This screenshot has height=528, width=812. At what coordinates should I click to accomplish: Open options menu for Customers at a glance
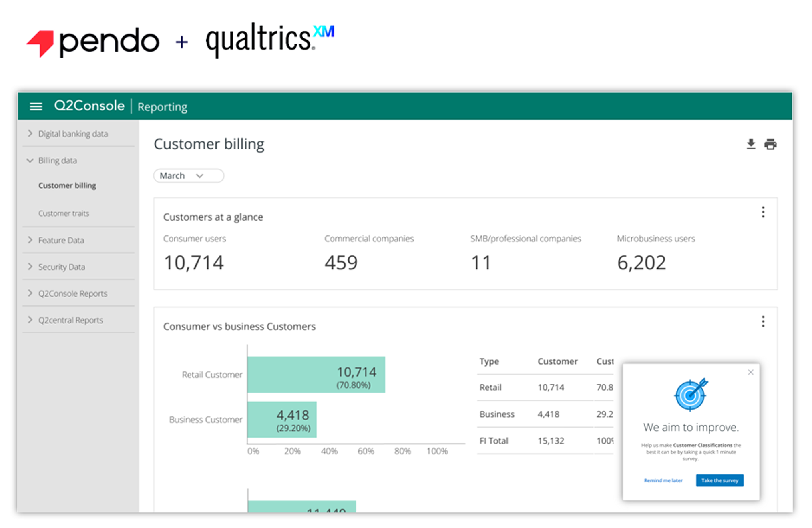pyautogui.click(x=763, y=212)
